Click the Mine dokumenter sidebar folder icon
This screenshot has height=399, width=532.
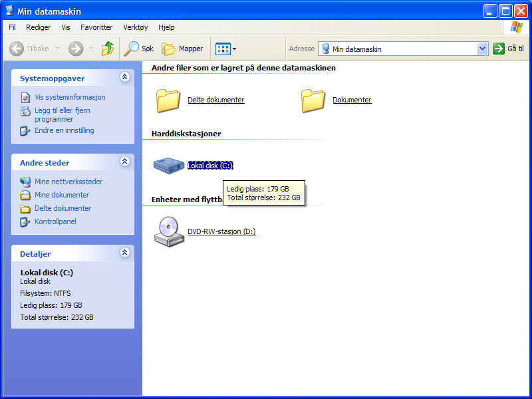click(x=25, y=195)
